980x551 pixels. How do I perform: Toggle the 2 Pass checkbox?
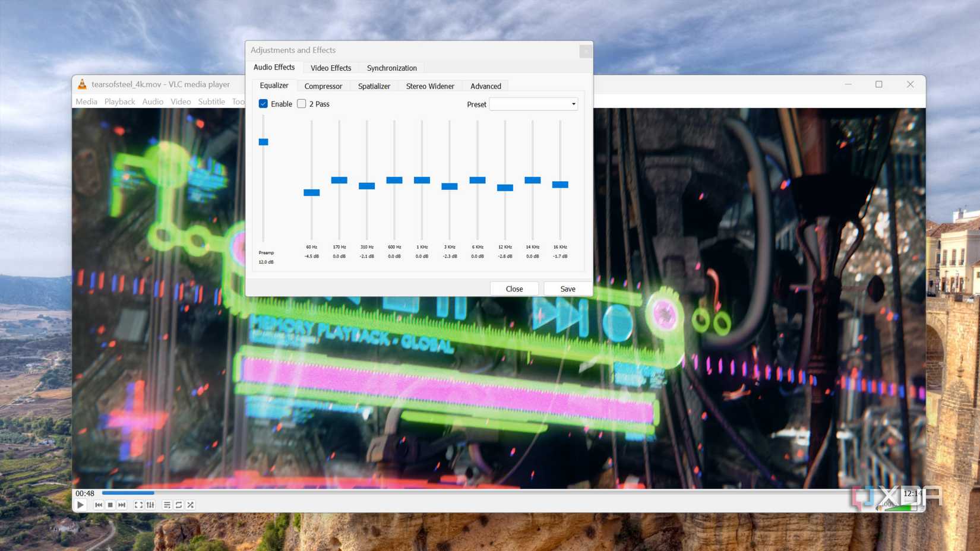(x=302, y=103)
